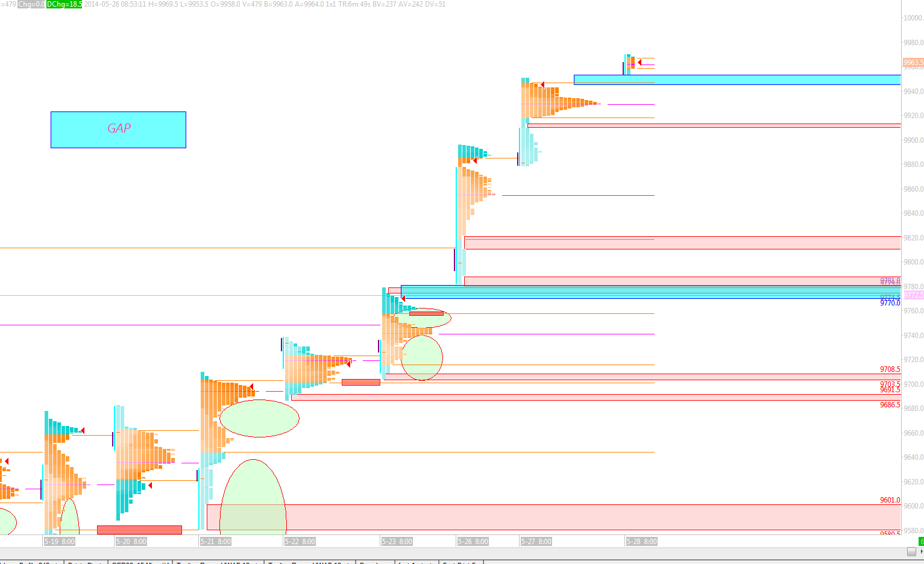Click the 5-28 8:00 date label

(641, 541)
